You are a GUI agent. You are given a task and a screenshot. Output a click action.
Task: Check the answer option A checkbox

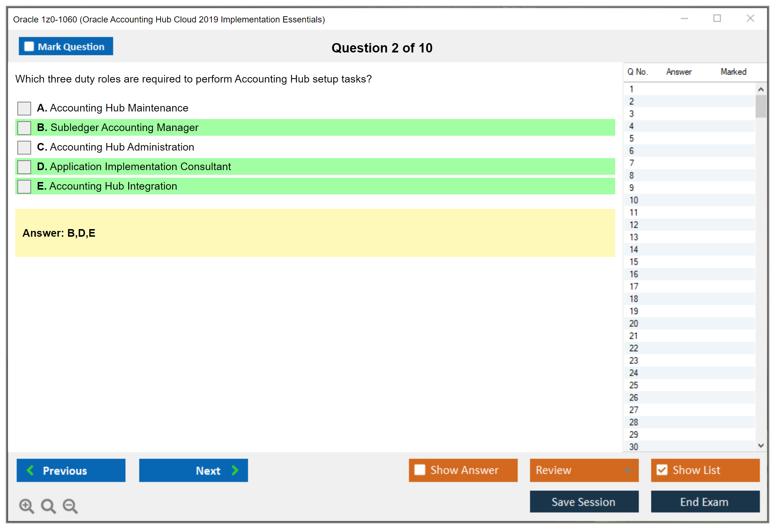tap(24, 108)
